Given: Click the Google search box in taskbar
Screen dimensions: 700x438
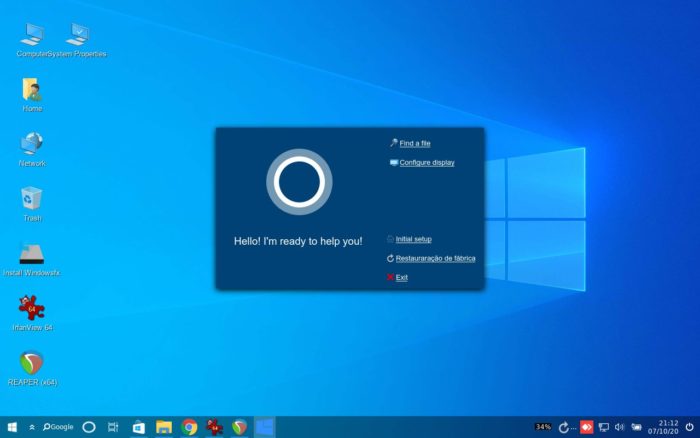Looking at the screenshot, I should [x=58, y=427].
